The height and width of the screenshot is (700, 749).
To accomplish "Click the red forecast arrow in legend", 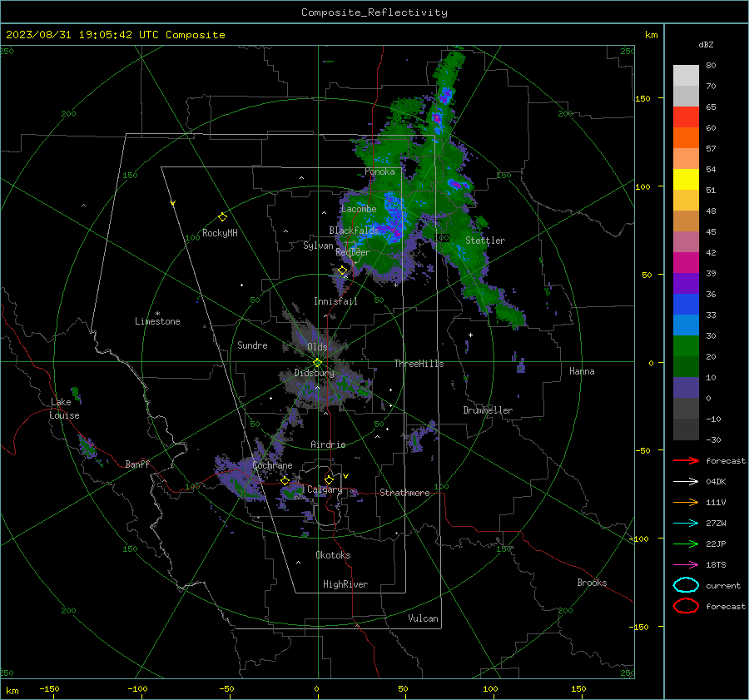I will pyautogui.click(x=686, y=460).
